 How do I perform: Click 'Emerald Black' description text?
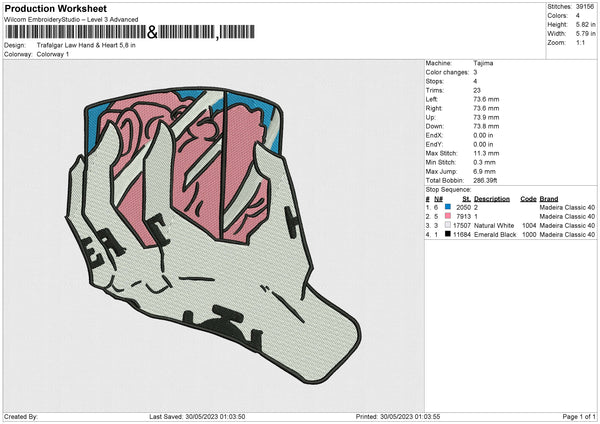[495, 235]
